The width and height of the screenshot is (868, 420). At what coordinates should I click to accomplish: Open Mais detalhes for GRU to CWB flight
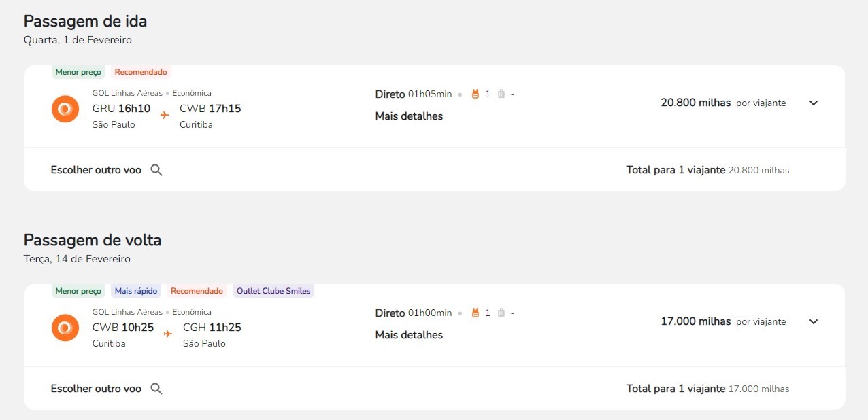409,116
